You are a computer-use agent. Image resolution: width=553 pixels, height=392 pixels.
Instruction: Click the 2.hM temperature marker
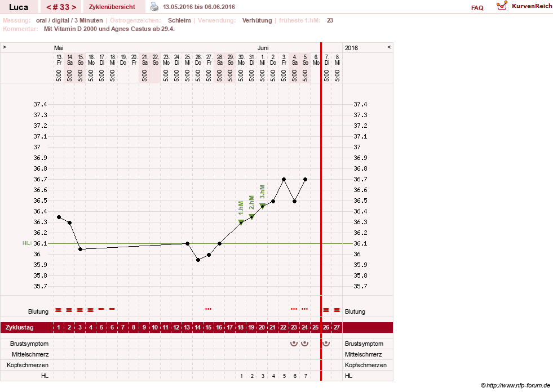coord(251,216)
